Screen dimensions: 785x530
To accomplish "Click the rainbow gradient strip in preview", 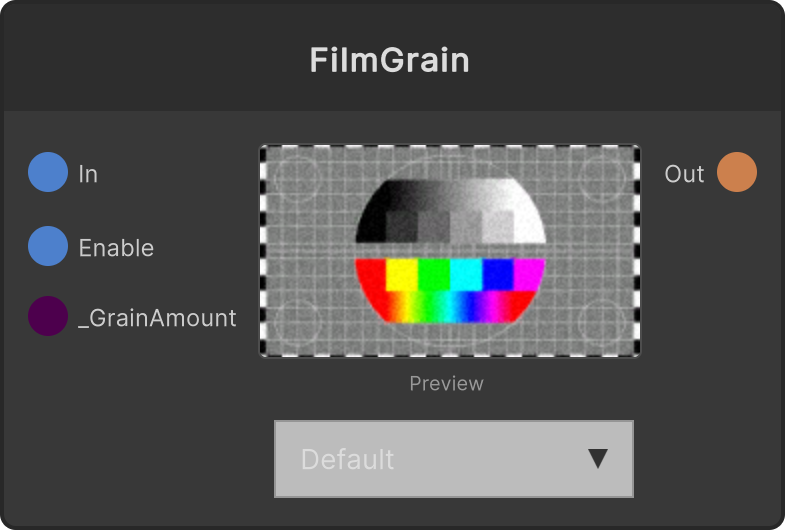I will 451,306.
